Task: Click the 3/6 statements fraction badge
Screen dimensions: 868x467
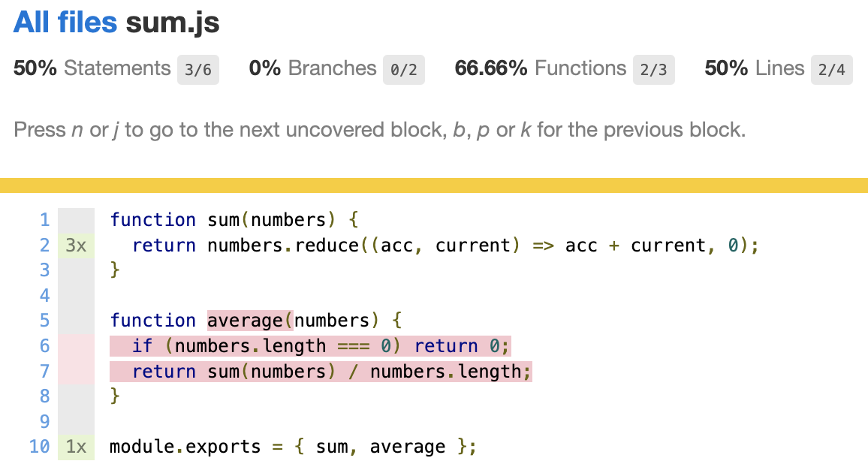Action: pyautogui.click(x=198, y=70)
